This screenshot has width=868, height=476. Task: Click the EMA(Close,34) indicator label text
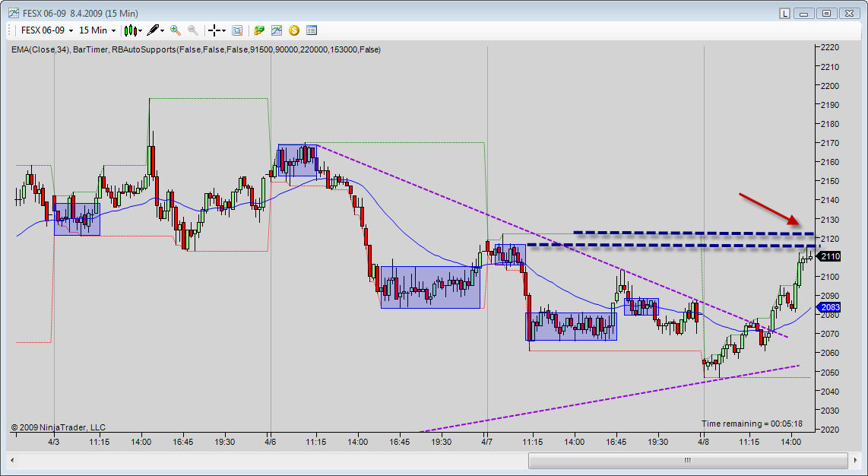tap(40, 50)
